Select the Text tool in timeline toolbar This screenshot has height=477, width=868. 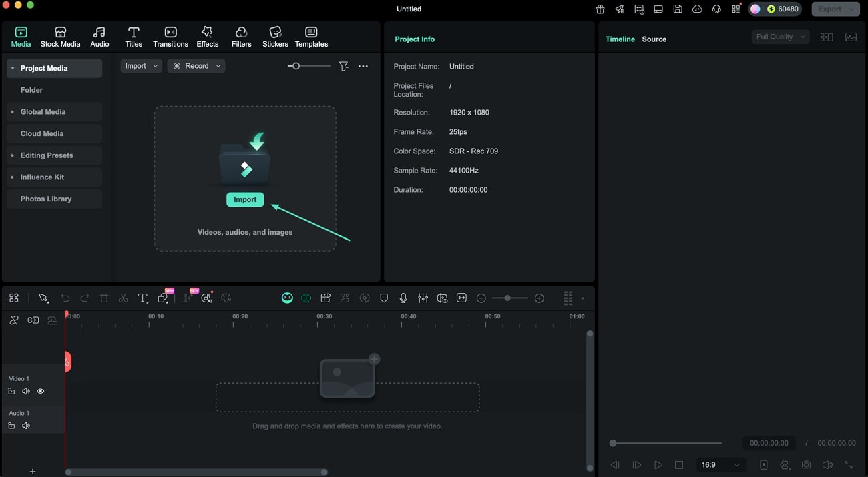(x=143, y=298)
